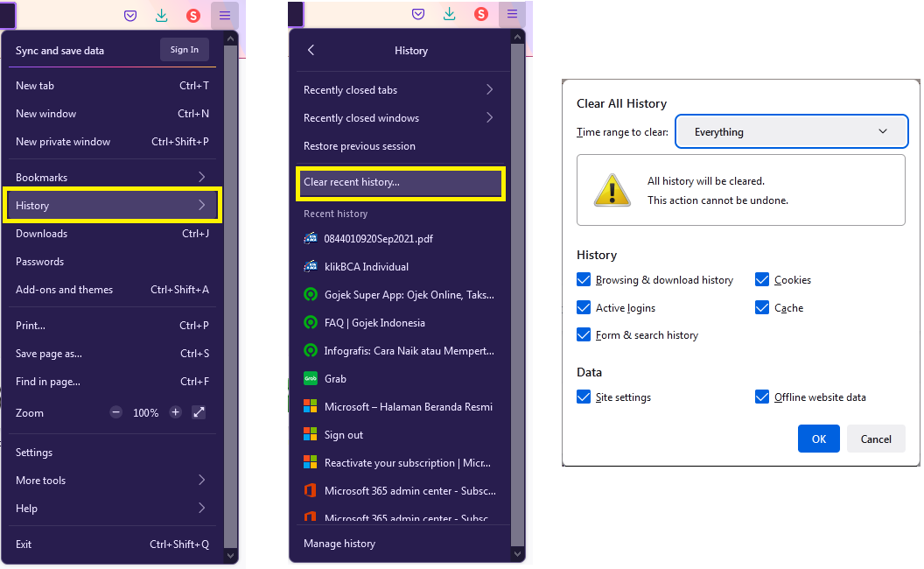Click zoom in plus icon
Viewport: 924px width, 569px height.
(175, 412)
